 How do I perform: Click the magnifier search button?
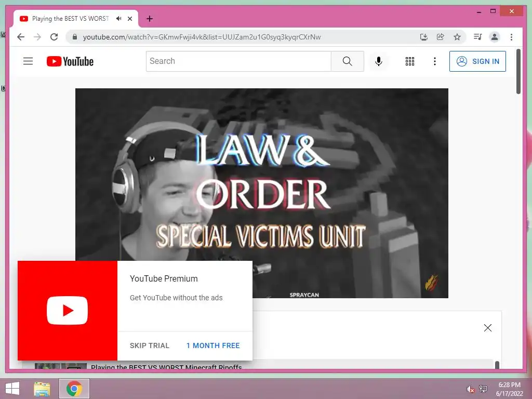[x=348, y=61]
